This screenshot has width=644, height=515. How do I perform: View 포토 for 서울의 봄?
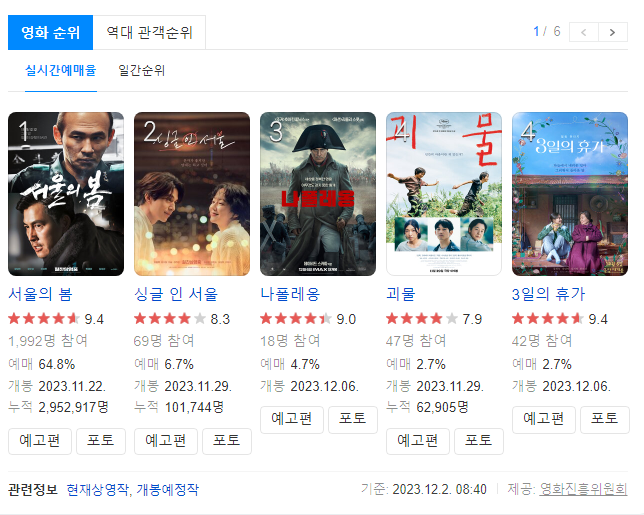tap(101, 441)
